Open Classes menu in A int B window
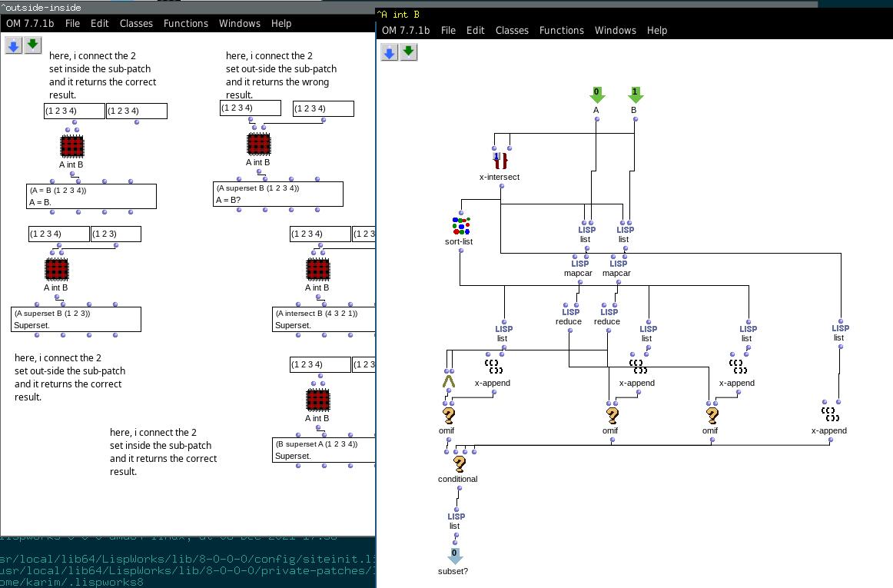Image resolution: width=893 pixels, height=588 pixels. click(x=512, y=30)
